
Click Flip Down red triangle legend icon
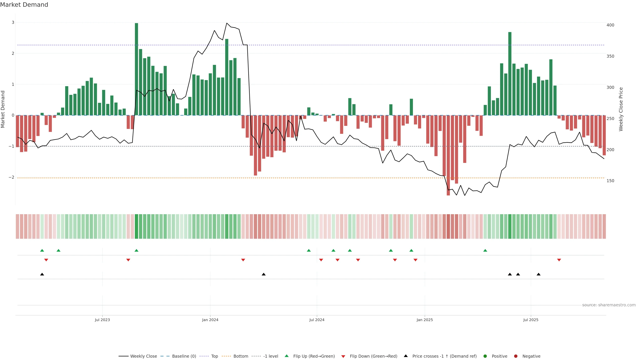click(x=343, y=356)
